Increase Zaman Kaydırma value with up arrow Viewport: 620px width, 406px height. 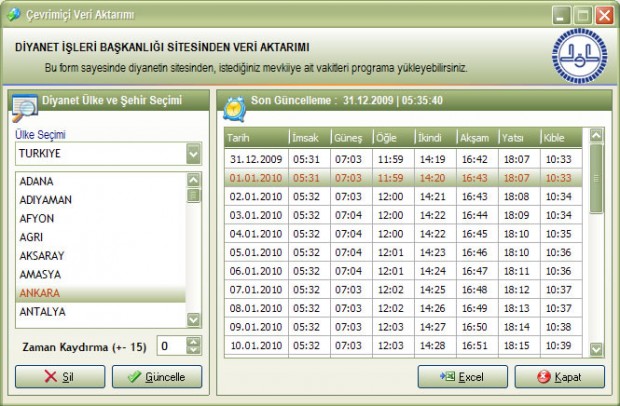(193, 342)
